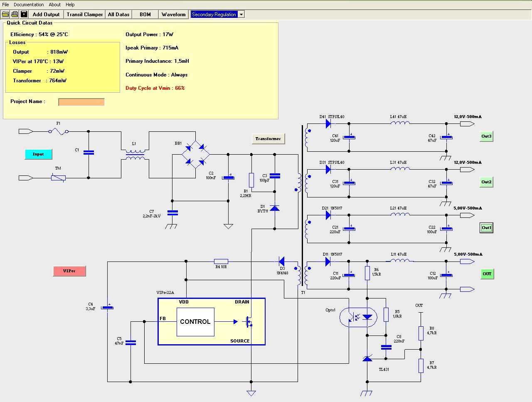Open the About menu
The image size is (532, 402).
[x=55, y=5]
